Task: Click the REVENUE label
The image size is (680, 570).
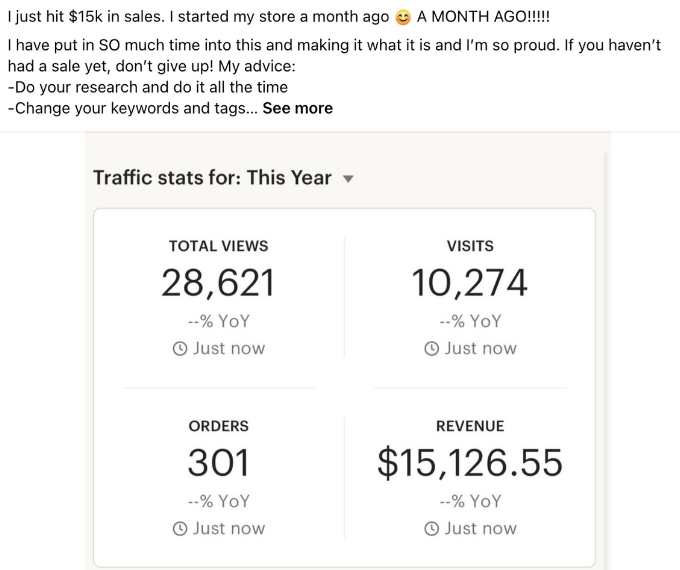Action: pos(470,426)
